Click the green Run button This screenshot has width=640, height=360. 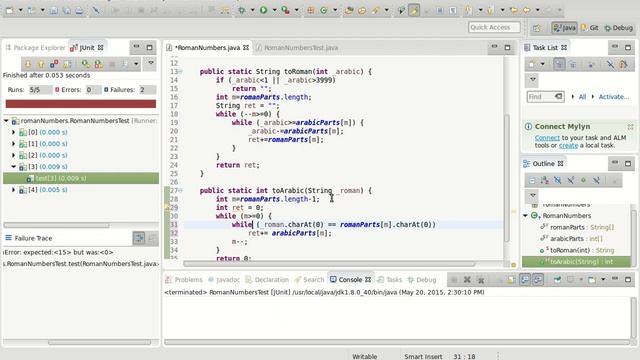click(x=264, y=10)
